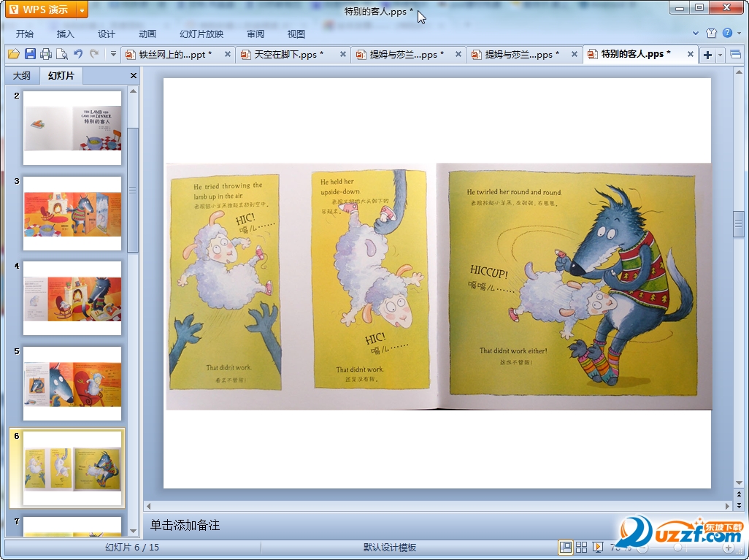The image size is (749, 560).
Task: Switch to the 大纲 panel tab
Action: click(x=22, y=75)
